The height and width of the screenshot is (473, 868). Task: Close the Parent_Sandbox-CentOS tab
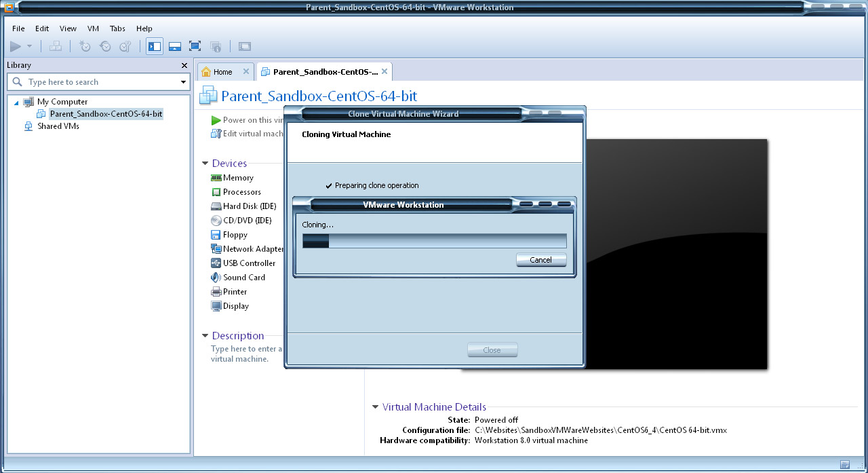384,71
